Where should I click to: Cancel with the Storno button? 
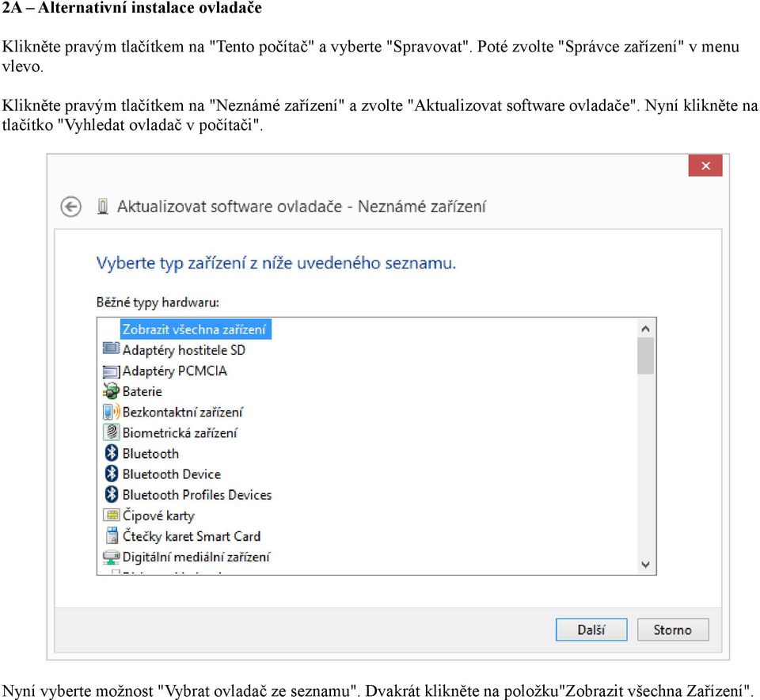(x=673, y=630)
